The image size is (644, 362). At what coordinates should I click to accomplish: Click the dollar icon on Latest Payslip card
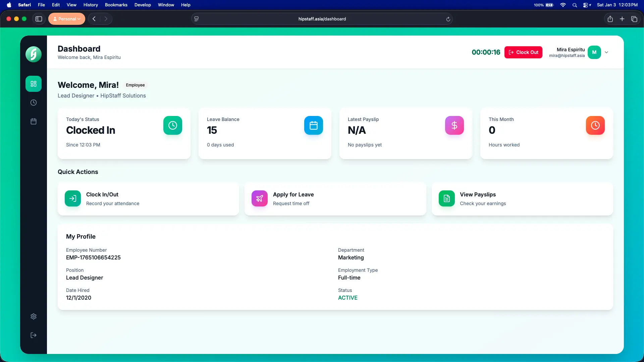click(x=454, y=125)
